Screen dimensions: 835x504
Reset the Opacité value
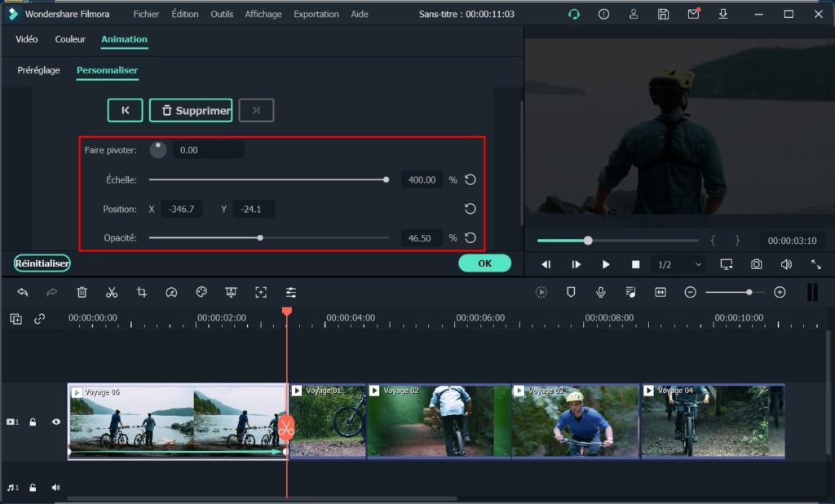pos(471,237)
